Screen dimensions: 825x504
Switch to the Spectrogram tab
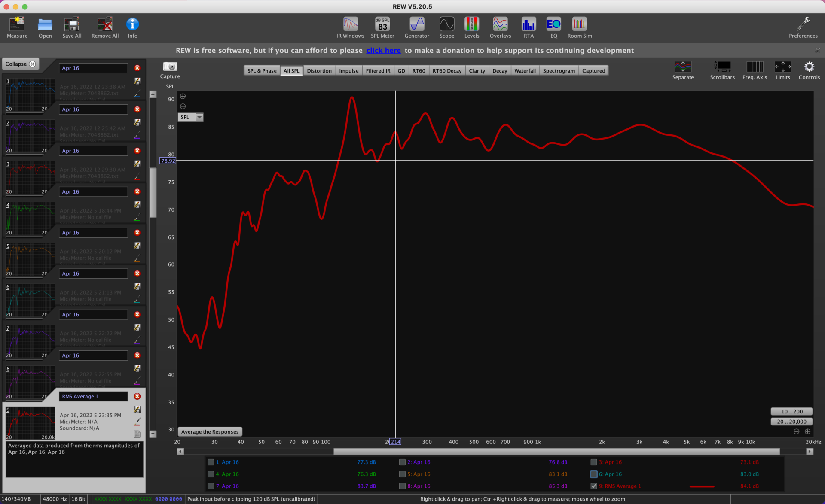[x=559, y=71]
